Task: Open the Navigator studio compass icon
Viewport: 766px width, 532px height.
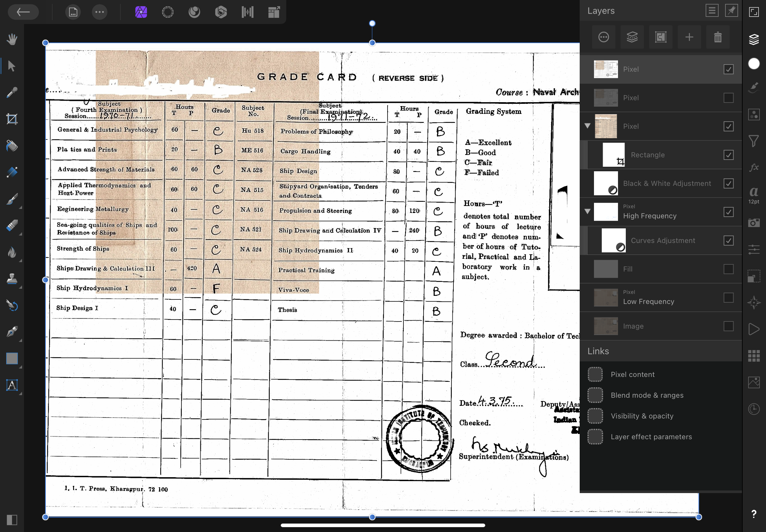Action: point(754,303)
